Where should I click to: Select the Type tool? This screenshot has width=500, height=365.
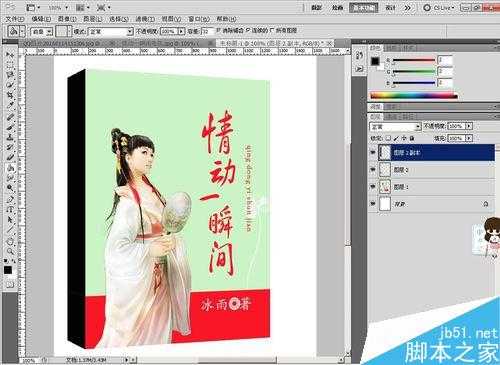[10, 209]
